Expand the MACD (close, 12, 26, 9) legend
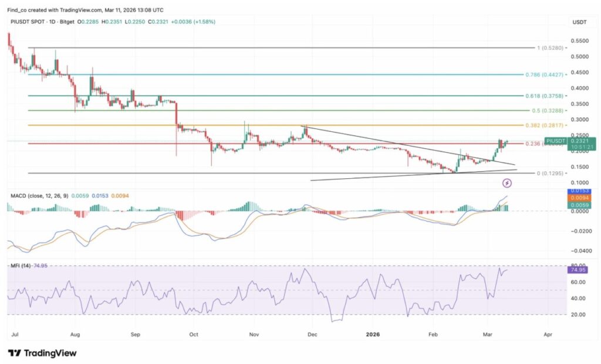This screenshot has height=364, width=601. tap(38, 195)
